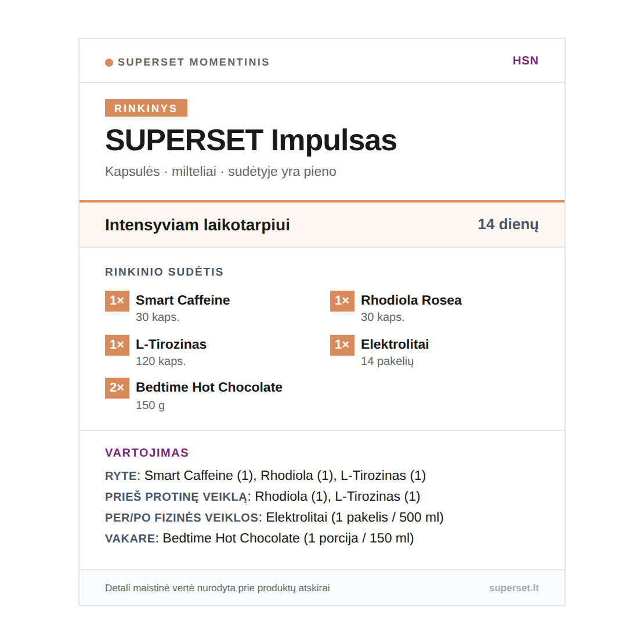Click the 1× badge next to L-Tirozinas
The image size is (644, 644).
[117, 345]
